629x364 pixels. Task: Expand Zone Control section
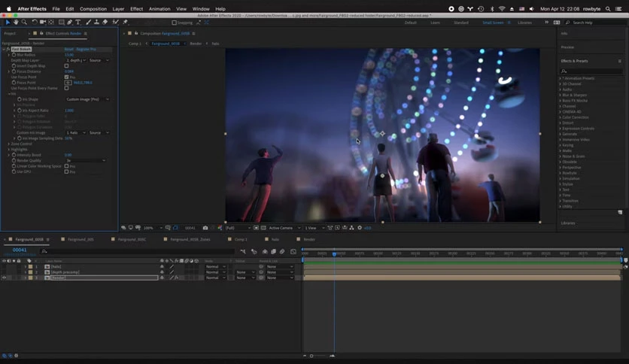tap(9, 144)
